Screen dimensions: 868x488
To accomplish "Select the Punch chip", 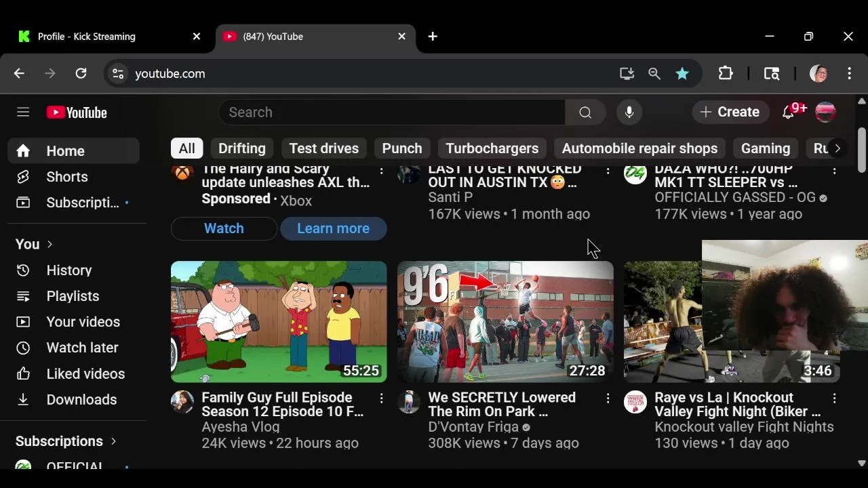I will [x=402, y=148].
